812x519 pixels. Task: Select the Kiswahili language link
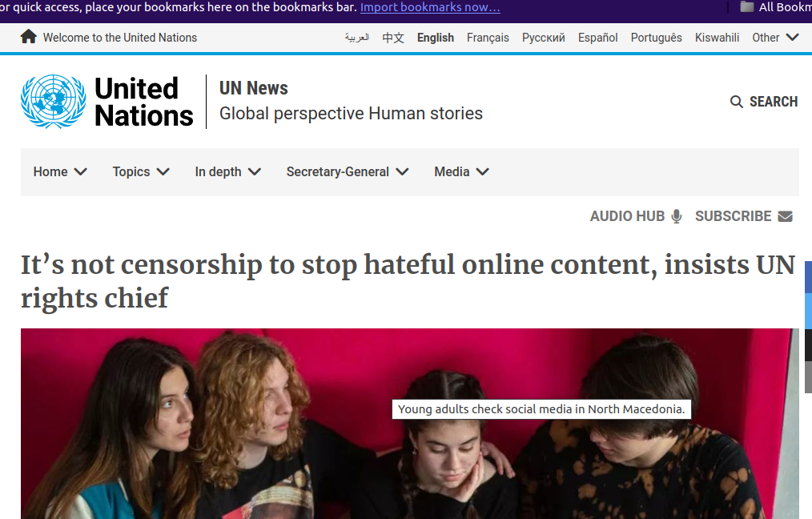717,38
